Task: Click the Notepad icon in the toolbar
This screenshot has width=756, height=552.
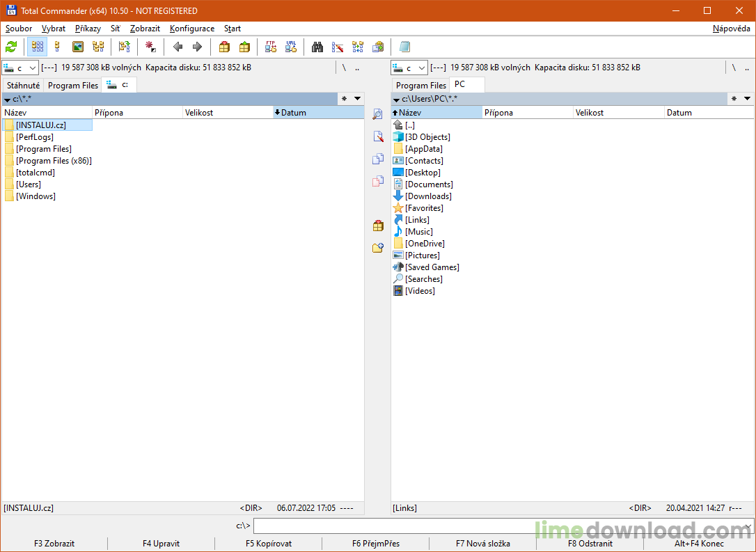Action: click(404, 47)
